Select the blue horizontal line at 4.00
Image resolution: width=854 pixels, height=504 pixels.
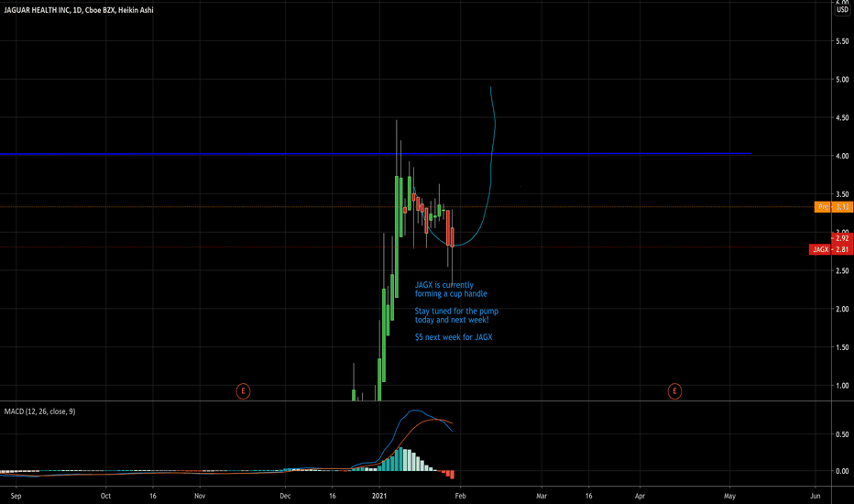pos(376,154)
